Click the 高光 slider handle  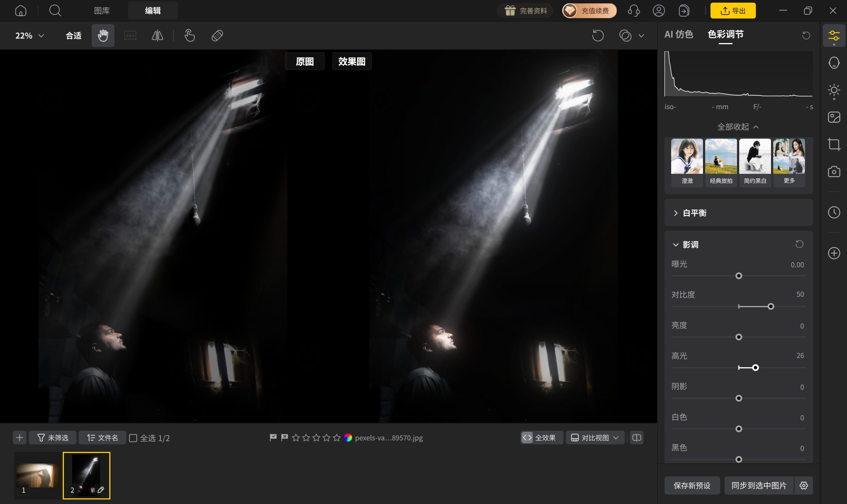755,368
